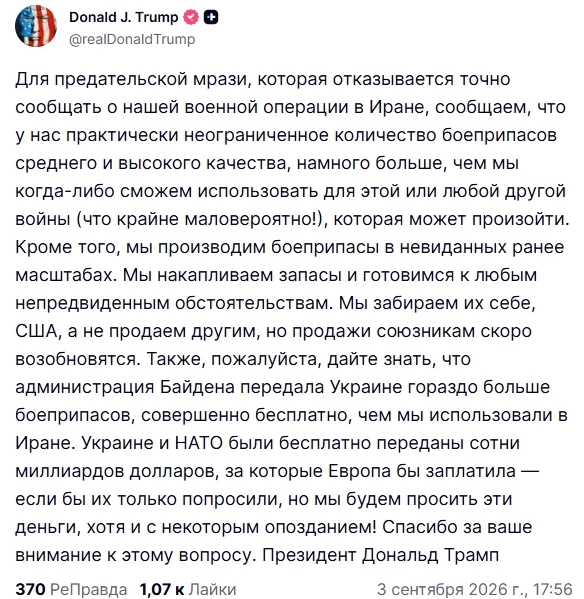Click the word 'США' in the post
The height and width of the screenshot is (599, 584).
36,331
